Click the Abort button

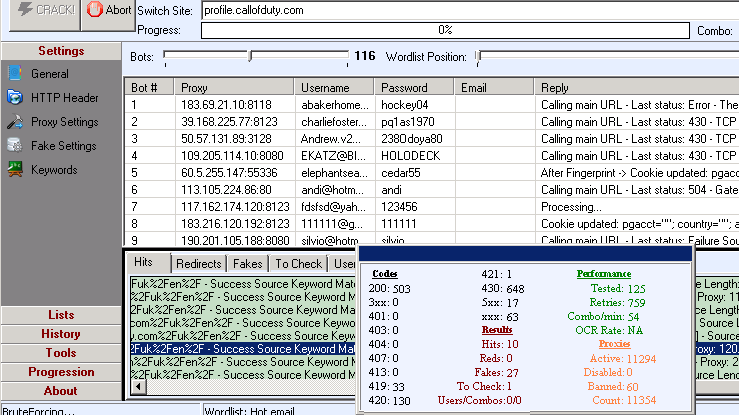pyautogui.click(x=108, y=13)
